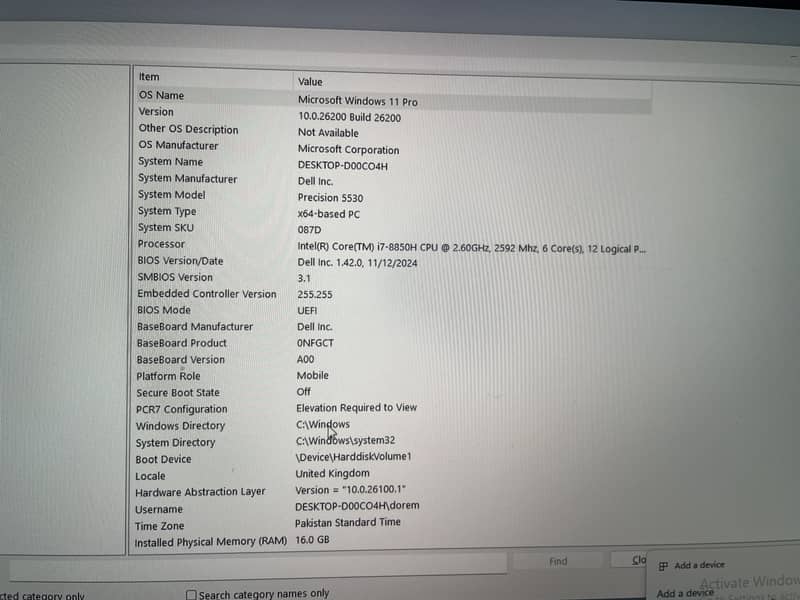Click the 0NFGCT value
Screen dimensions: 800x600
pyautogui.click(x=315, y=343)
